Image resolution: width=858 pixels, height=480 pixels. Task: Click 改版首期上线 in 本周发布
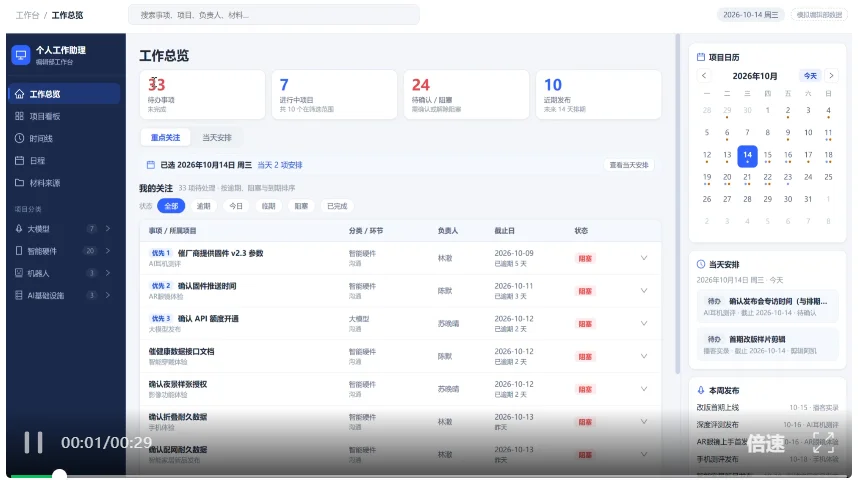(717, 407)
